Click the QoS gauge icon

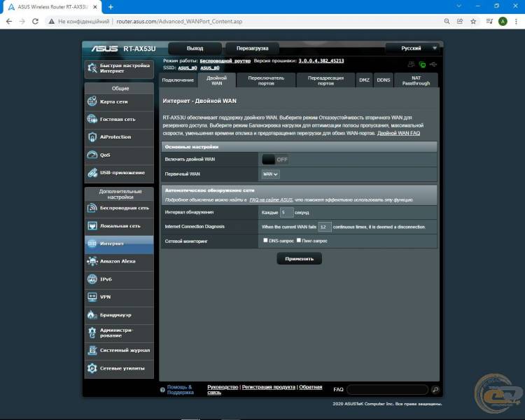pos(92,155)
